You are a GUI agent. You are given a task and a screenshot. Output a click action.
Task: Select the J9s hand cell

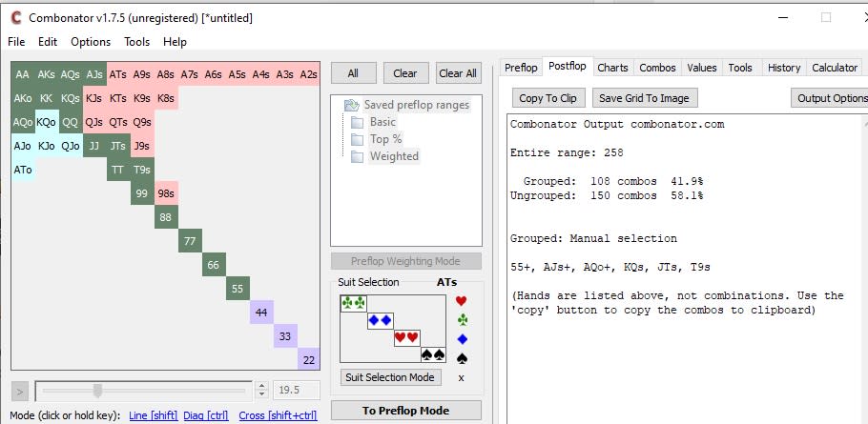(x=142, y=146)
